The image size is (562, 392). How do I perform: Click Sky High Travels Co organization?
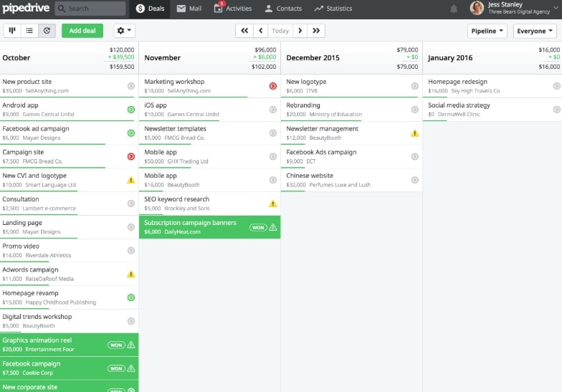pyautogui.click(x=475, y=91)
